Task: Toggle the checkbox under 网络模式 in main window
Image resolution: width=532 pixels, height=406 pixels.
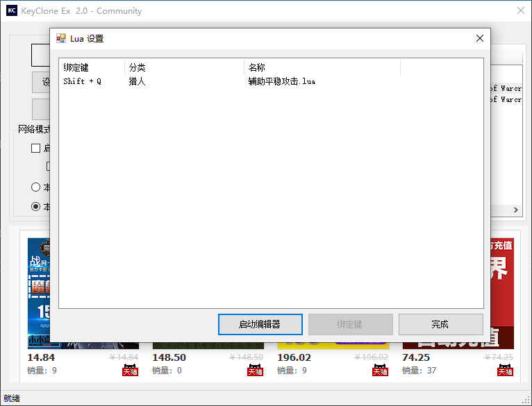Action: tap(35, 149)
